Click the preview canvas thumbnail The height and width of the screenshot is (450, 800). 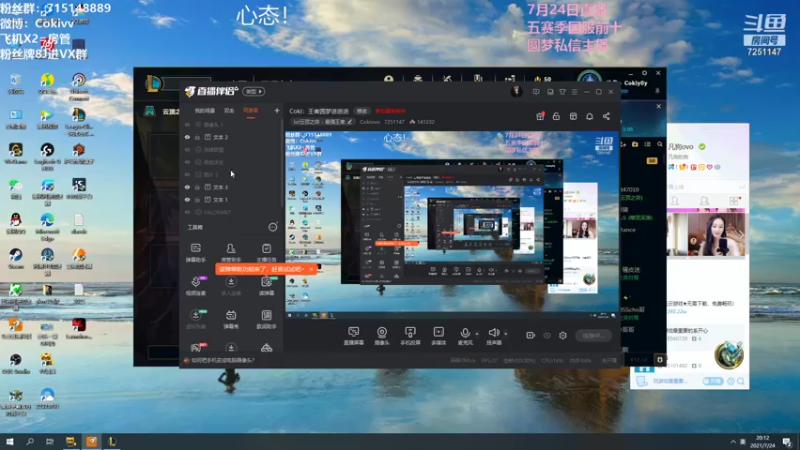click(x=452, y=226)
